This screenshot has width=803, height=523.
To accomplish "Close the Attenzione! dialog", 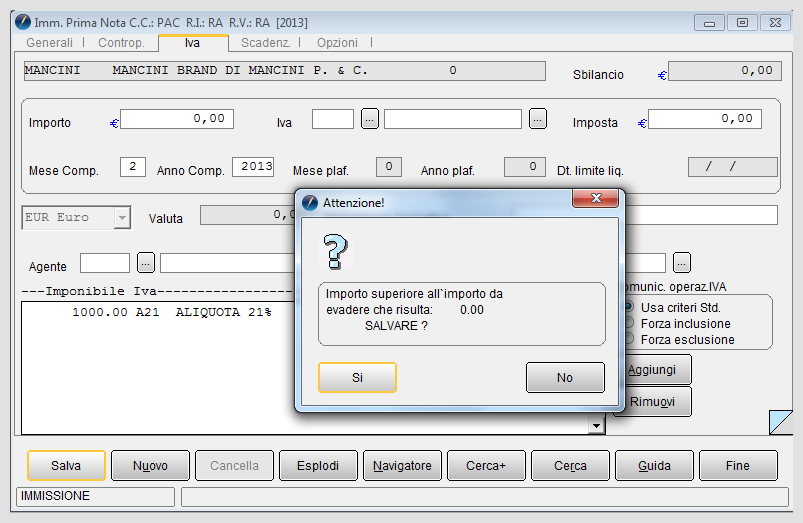I will tap(595, 198).
